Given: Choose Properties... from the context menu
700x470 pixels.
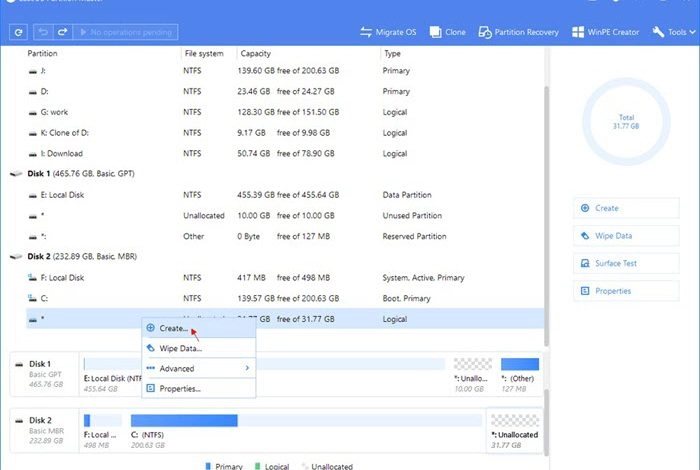Looking at the screenshot, I should (x=199, y=388).
